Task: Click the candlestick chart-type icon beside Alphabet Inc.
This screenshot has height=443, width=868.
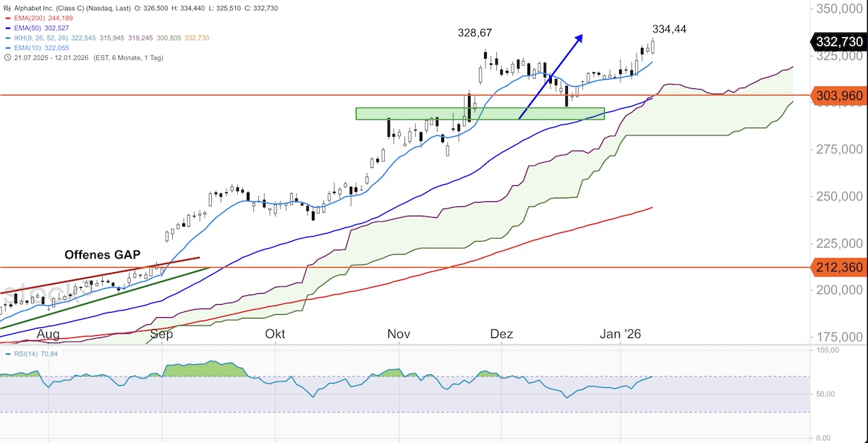Action: click(x=7, y=8)
